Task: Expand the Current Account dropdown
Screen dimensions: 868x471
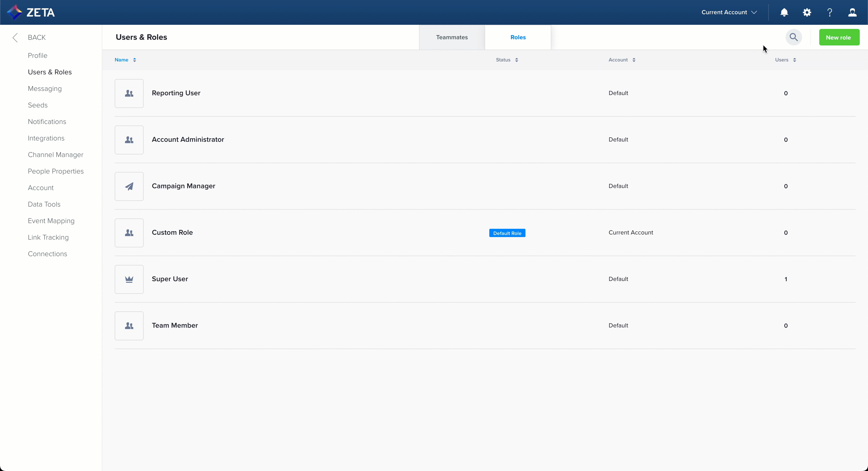Action: pyautogui.click(x=729, y=12)
